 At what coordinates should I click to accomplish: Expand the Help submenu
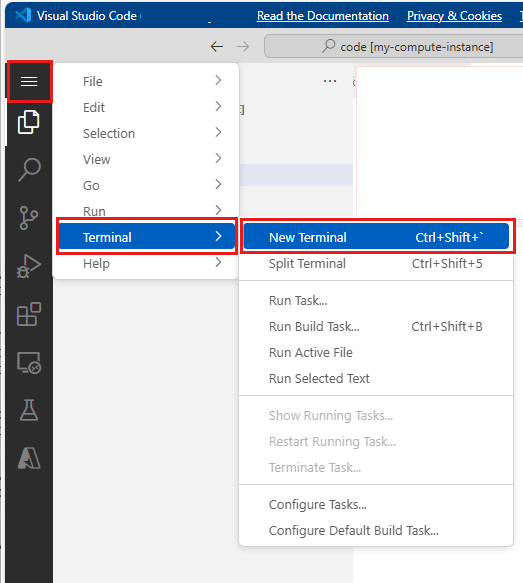coord(146,263)
